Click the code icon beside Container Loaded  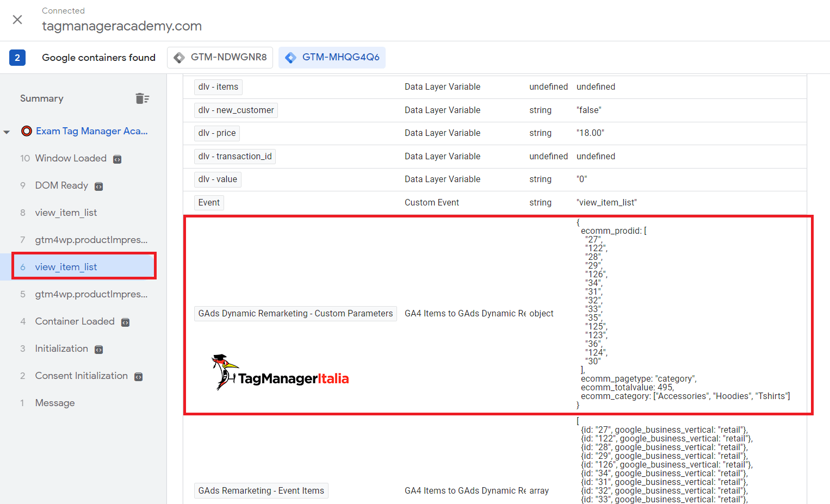coord(125,321)
